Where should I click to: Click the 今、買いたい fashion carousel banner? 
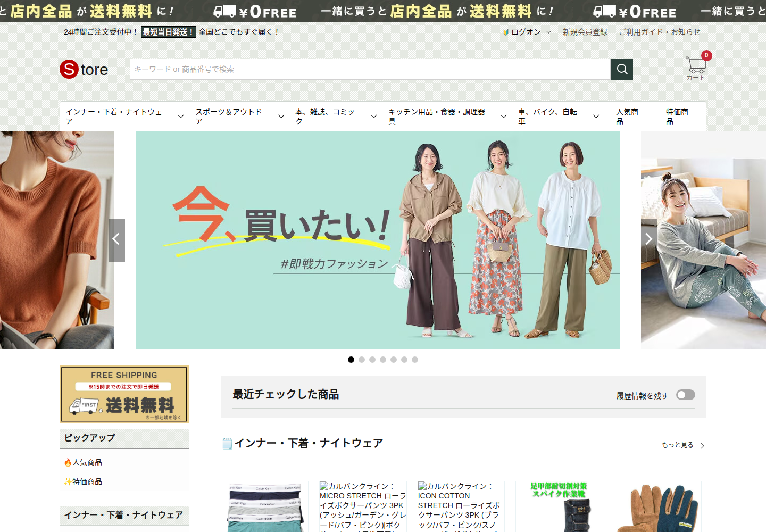[x=378, y=240]
